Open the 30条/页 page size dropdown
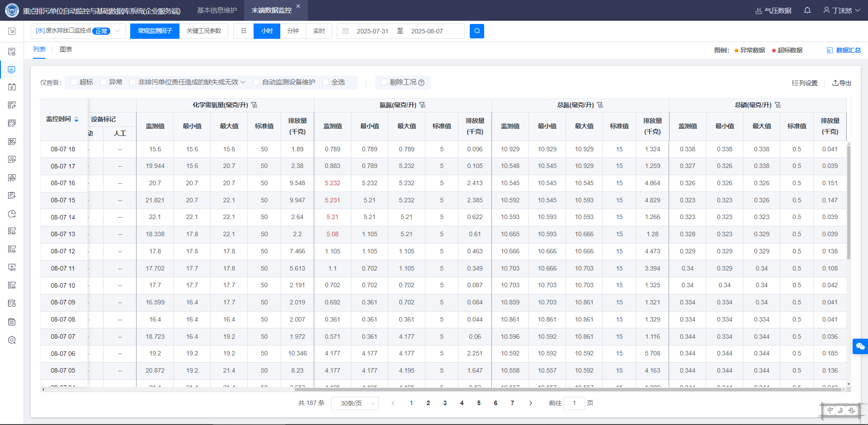The image size is (868, 425). pyautogui.click(x=355, y=403)
